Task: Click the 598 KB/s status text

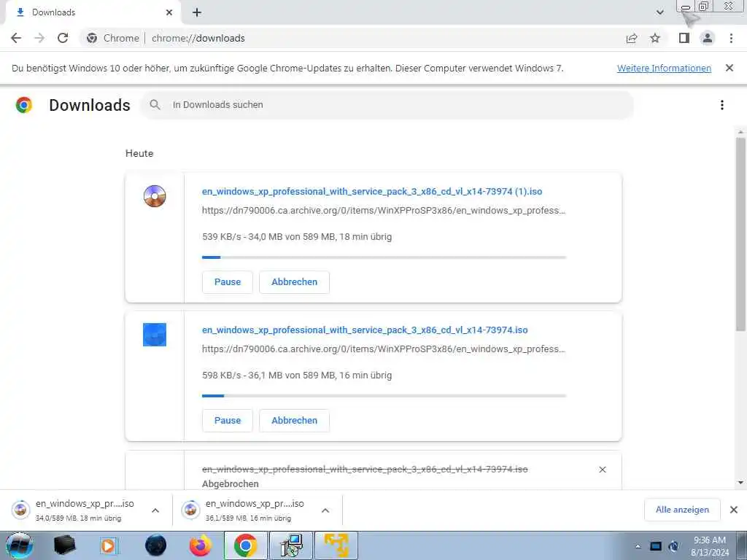Action: point(297,376)
